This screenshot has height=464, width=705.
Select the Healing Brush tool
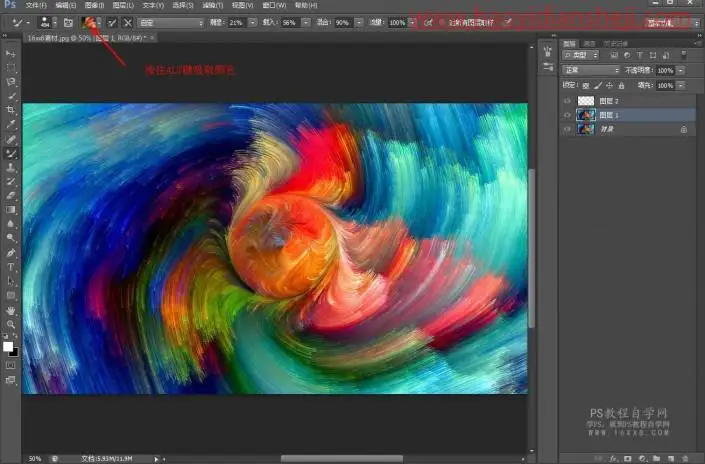click(x=10, y=139)
